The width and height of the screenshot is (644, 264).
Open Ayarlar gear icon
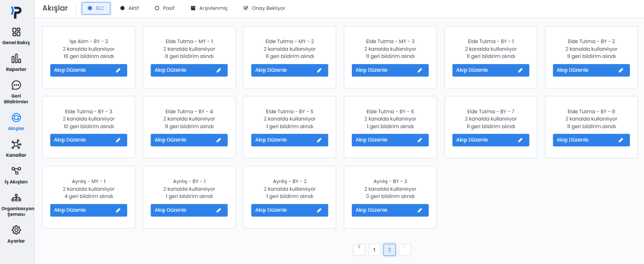click(x=16, y=230)
